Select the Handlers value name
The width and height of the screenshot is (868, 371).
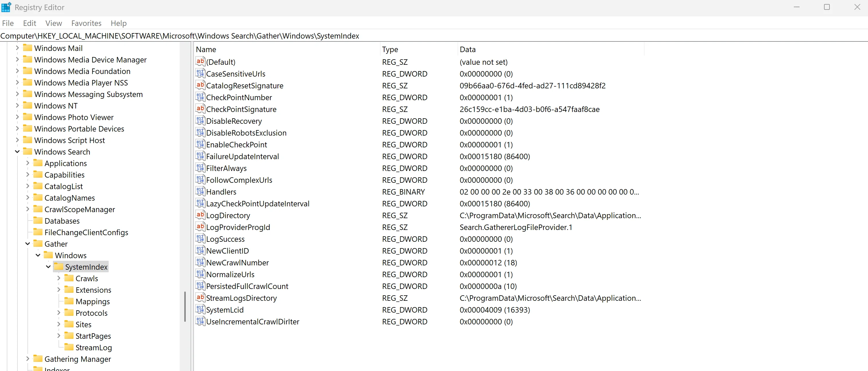pos(221,192)
